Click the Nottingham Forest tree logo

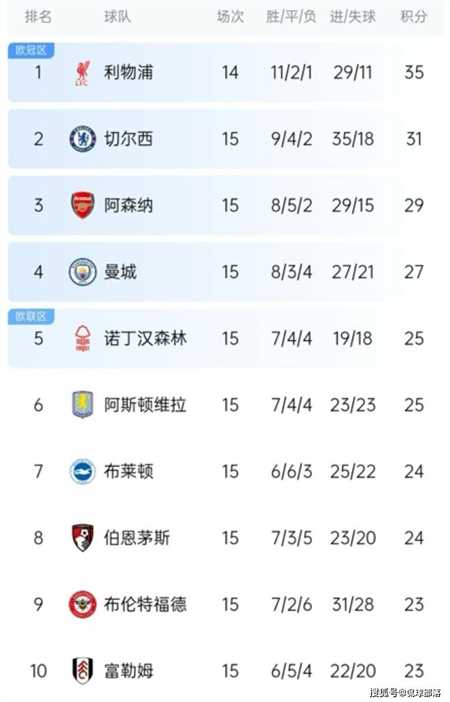83,338
